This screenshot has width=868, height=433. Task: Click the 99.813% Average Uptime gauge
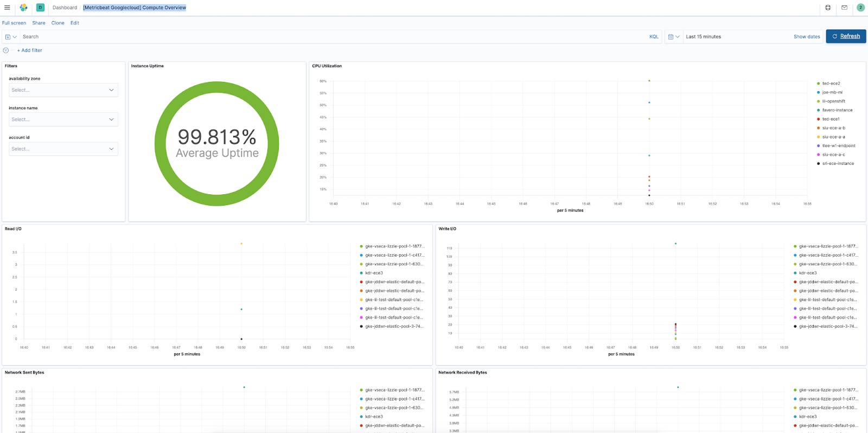pyautogui.click(x=217, y=144)
